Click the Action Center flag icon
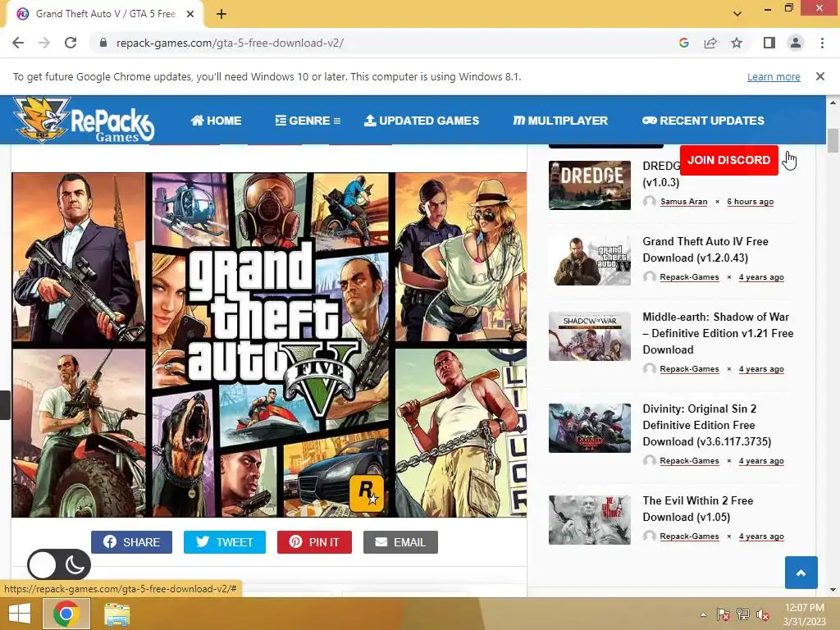The width and height of the screenshot is (840, 630). [x=724, y=614]
